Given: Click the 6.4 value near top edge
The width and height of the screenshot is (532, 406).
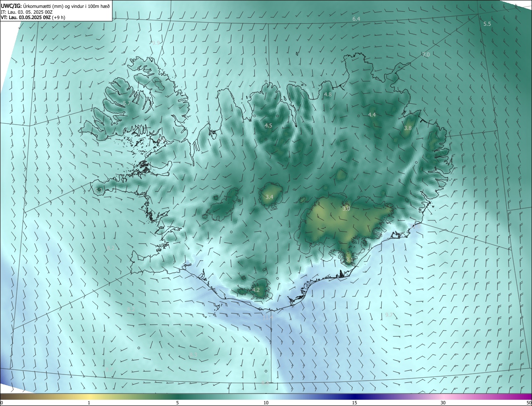Looking at the screenshot, I should tap(356, 19).
